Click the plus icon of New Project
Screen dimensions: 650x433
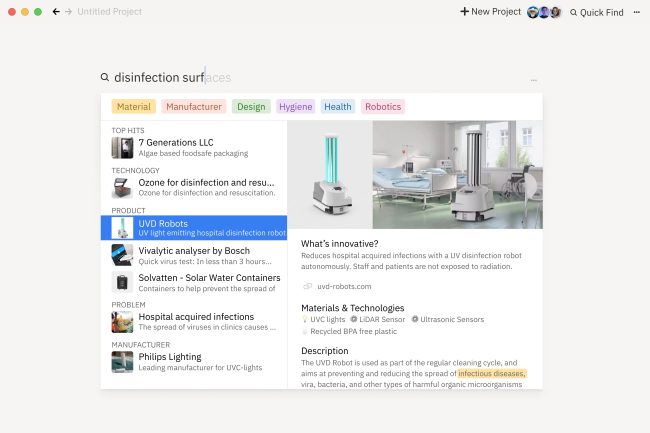pos(464,12)
